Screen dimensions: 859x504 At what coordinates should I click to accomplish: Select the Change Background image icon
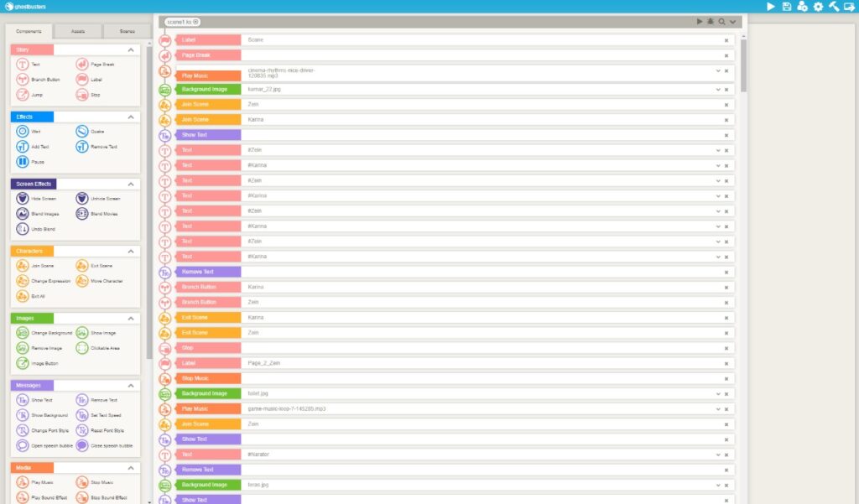(x=23, y=333)
